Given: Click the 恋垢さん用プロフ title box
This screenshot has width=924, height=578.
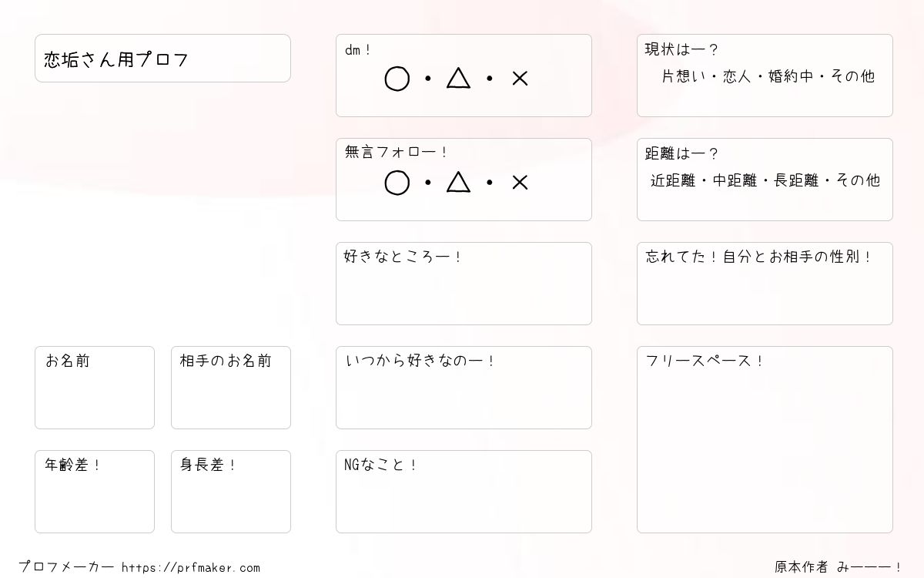Looking at the screenshot, I should point(162,58).
